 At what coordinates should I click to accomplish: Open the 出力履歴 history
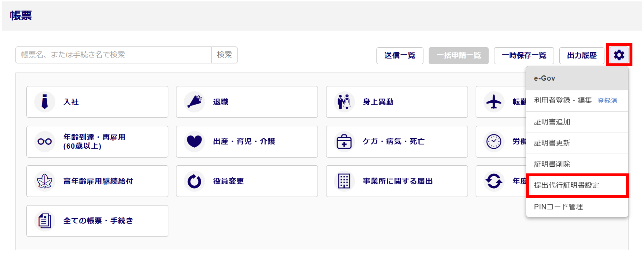(582, 56)
